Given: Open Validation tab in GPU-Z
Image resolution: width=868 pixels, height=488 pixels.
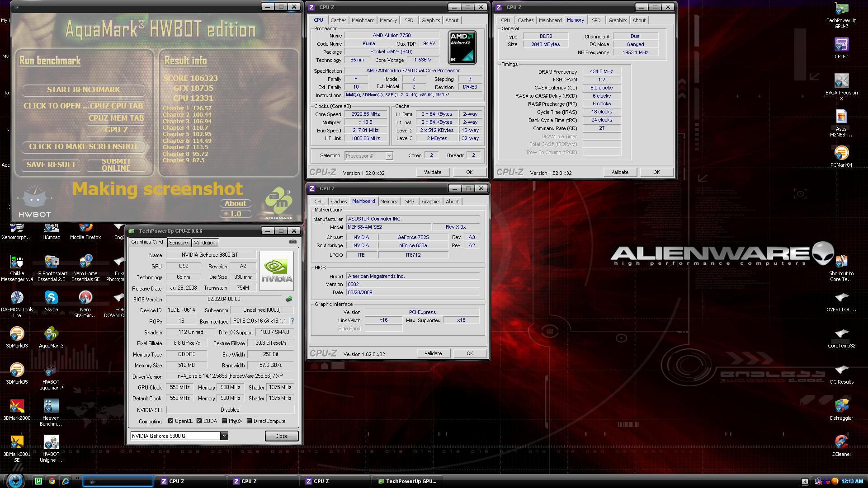Looking at the screenshot, I should [205, 243].
